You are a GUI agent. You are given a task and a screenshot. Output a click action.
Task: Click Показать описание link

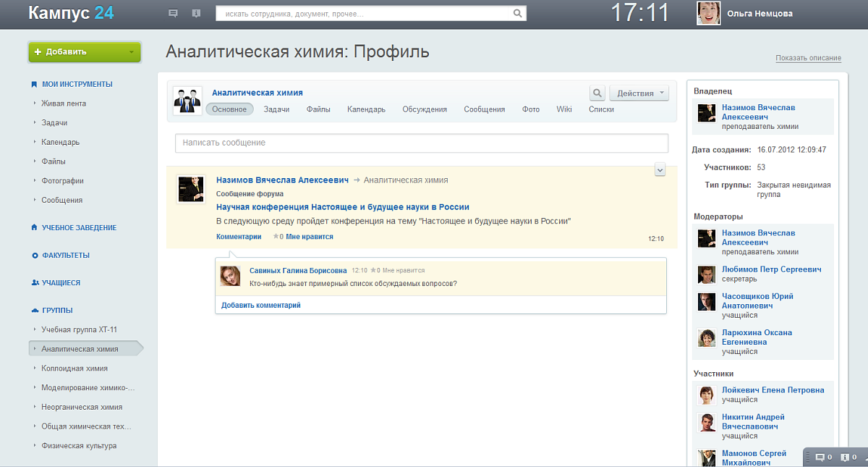coord(808,58)
